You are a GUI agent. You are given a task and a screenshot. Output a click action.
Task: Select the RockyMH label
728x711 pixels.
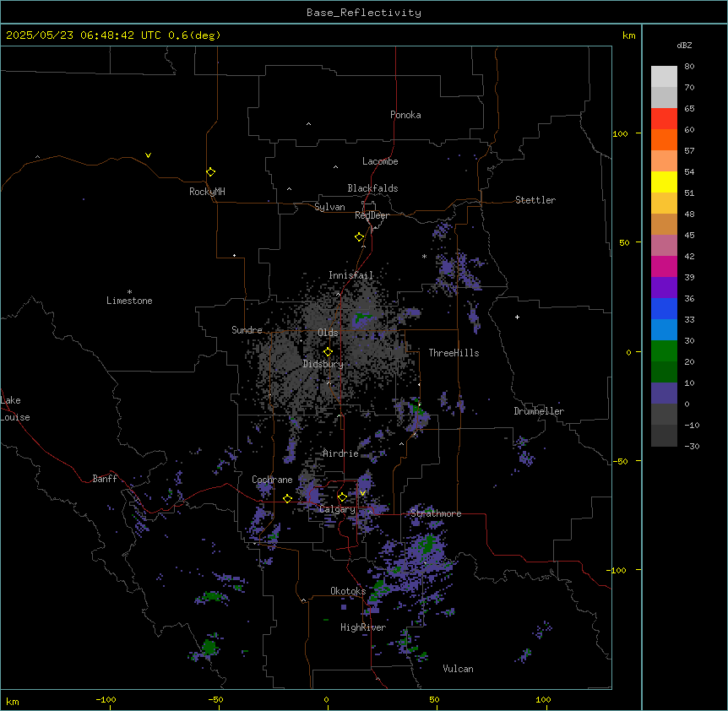coord(207,192)
